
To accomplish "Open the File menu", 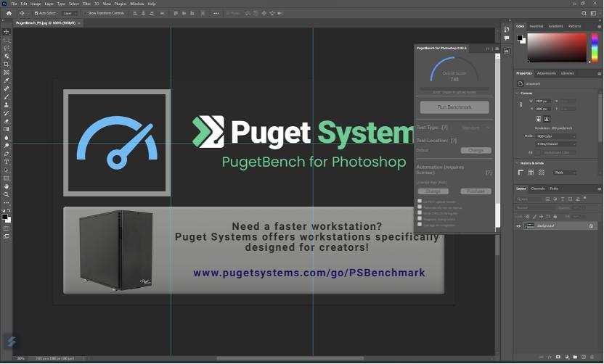I will (15, 4).
